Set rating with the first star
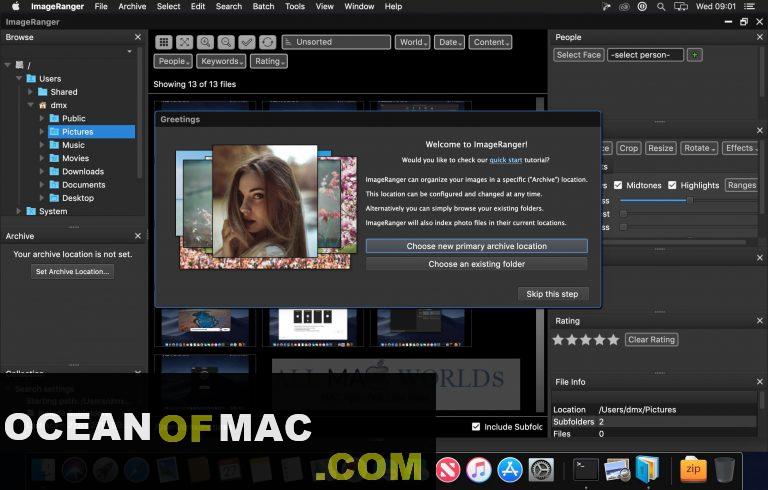768x490 pixels. 558,340
